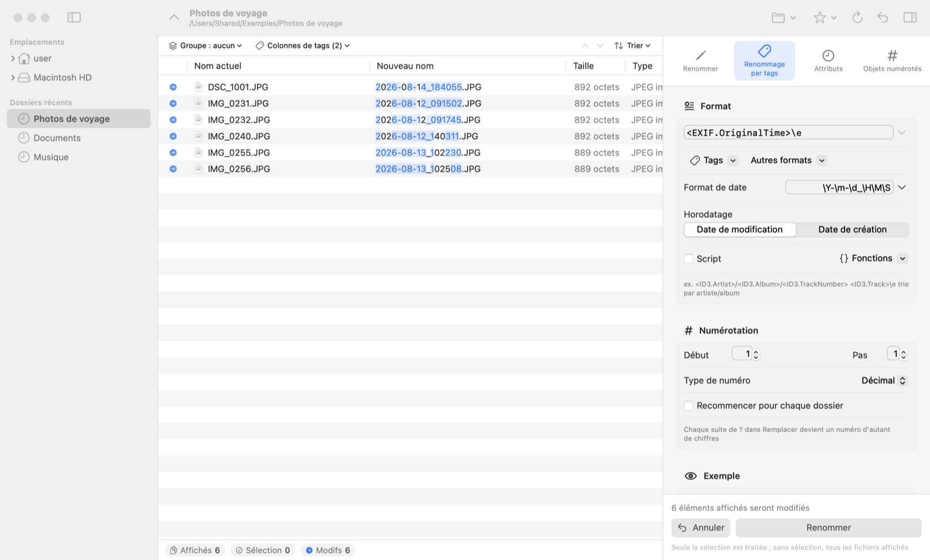The width and height of the screenshot is (930, 560).
Task: Open the Groupe : aucun dropdown
Action: click(205, 46)
